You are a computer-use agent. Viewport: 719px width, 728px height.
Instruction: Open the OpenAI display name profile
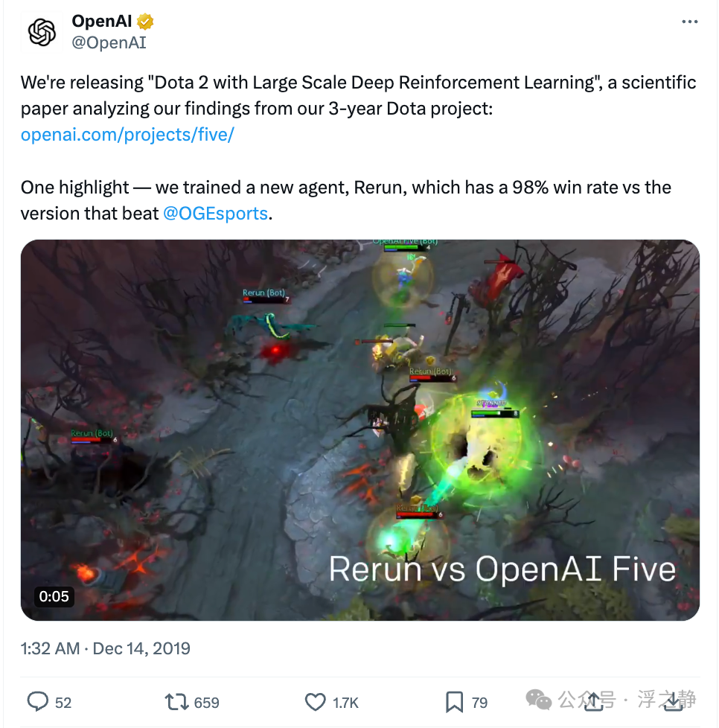[102, 22]
